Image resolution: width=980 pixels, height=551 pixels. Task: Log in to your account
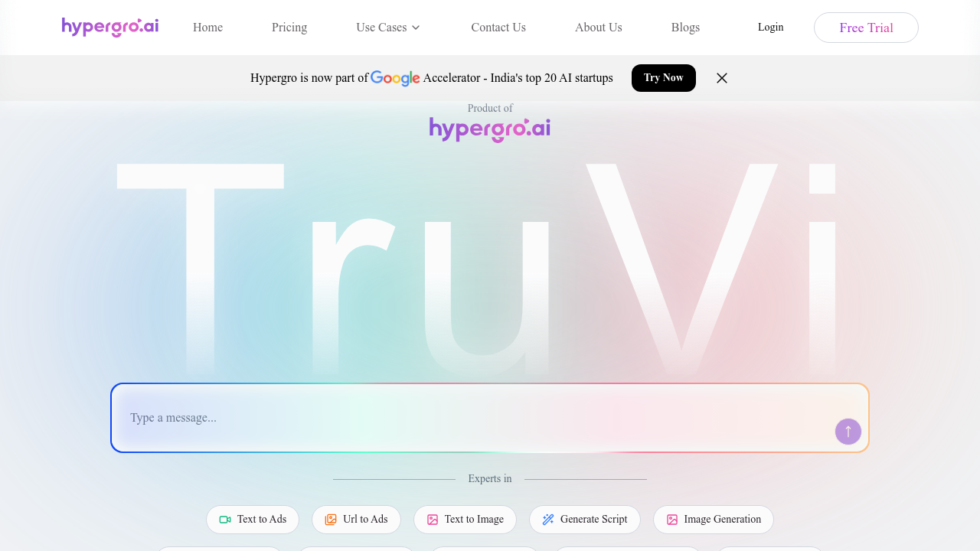pyautogui.click(x=770, y=27)
